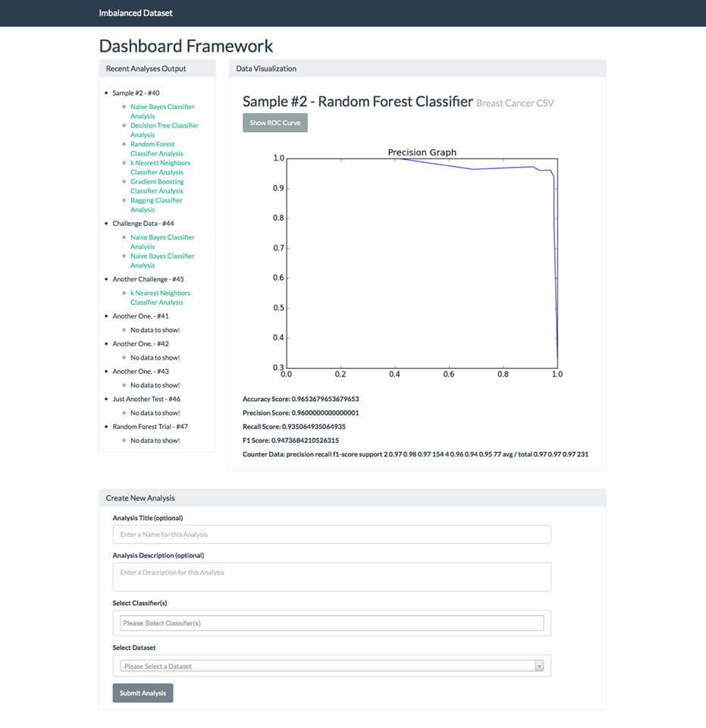
Task: Open the Bagging Classifier Analysis link
Action: (x=156, y=205)
